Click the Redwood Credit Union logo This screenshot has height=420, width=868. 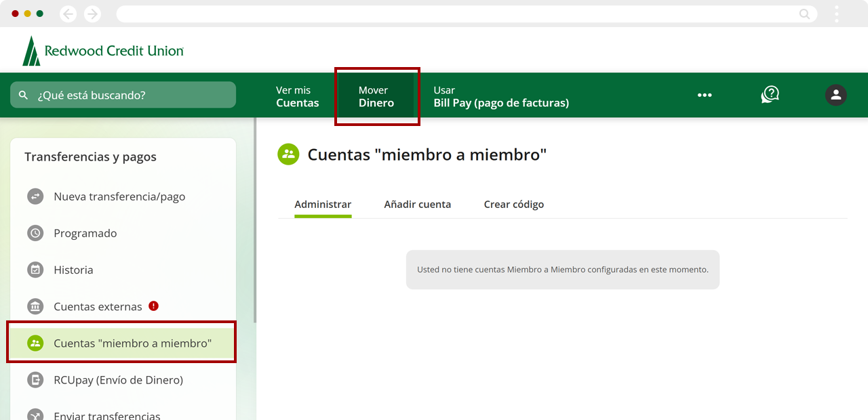coord(103,51)
